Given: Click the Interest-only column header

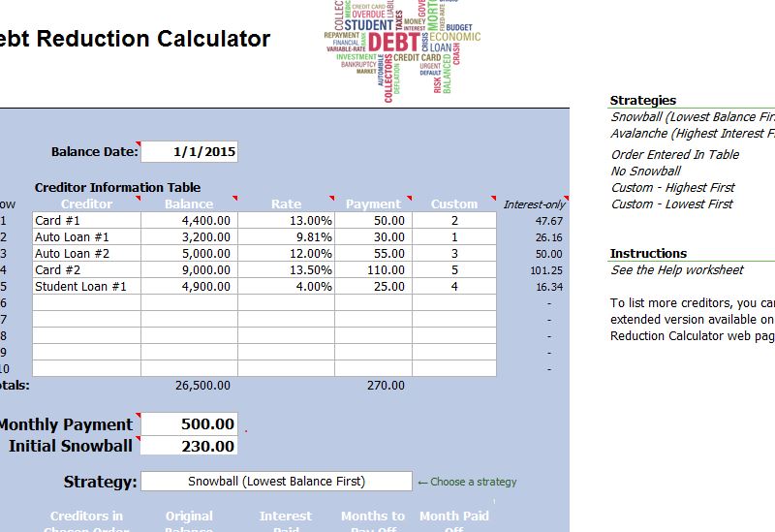Looking at the screenshot, I should point(535,204).
